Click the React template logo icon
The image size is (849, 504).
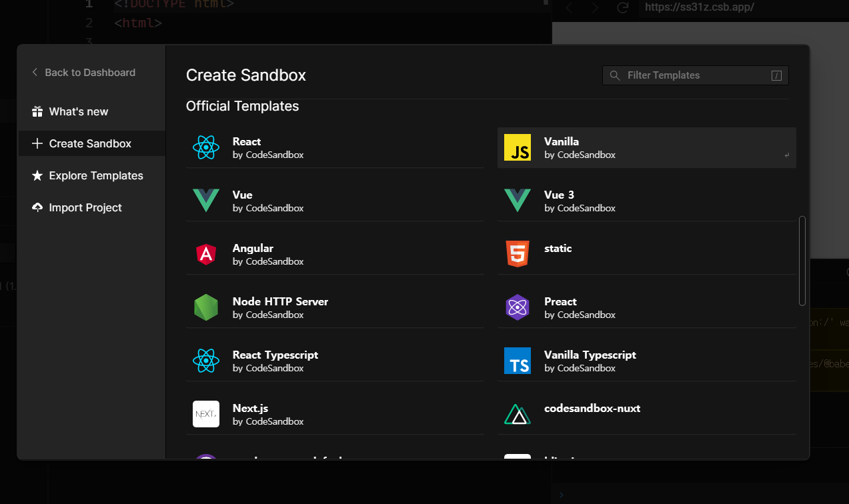point(206,147)
